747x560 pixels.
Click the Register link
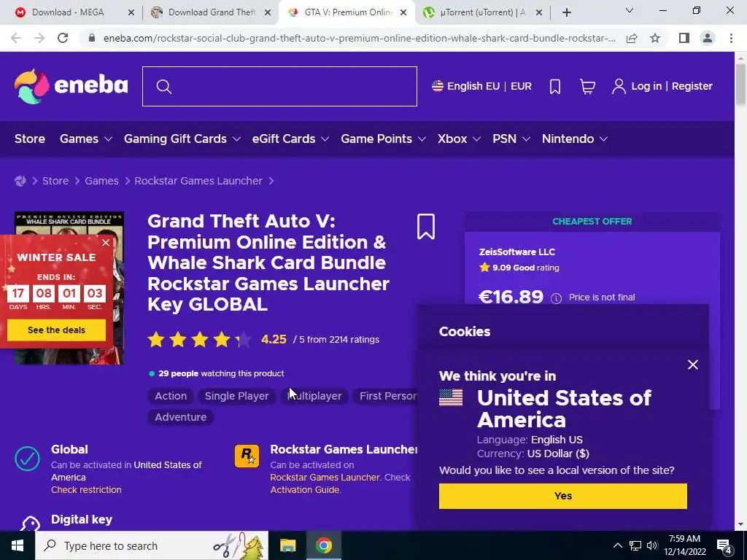coord(692,86)
